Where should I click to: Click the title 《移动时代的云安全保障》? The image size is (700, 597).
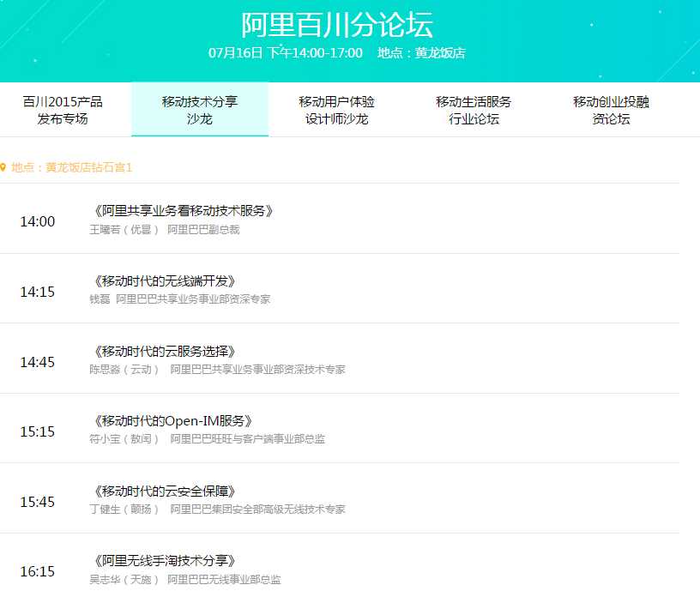point(165,491)
